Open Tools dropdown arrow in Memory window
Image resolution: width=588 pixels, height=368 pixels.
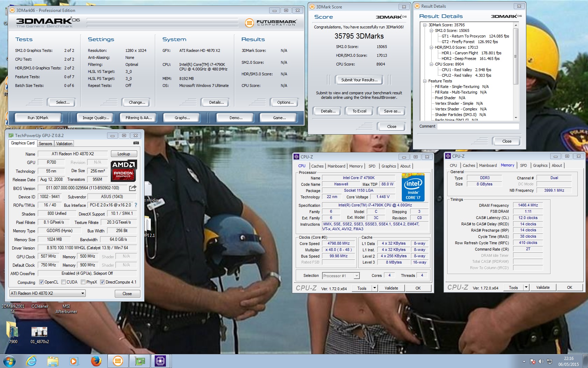coord(526,287)
